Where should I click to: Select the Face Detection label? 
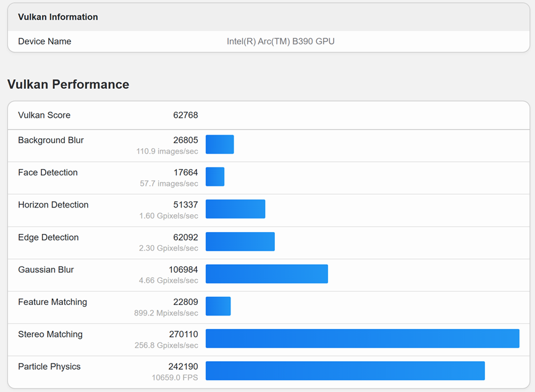(48, 173)
